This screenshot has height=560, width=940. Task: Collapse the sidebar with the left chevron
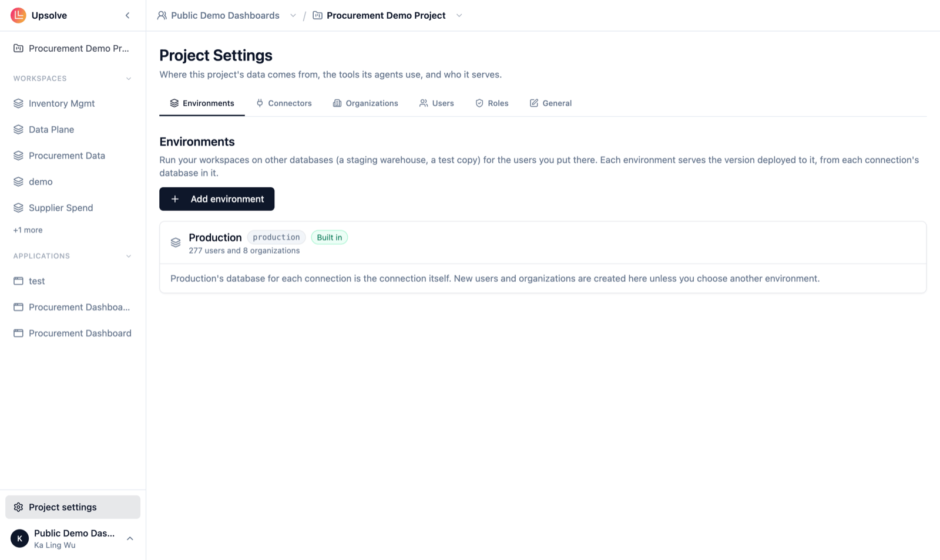[x=127, y=15]
